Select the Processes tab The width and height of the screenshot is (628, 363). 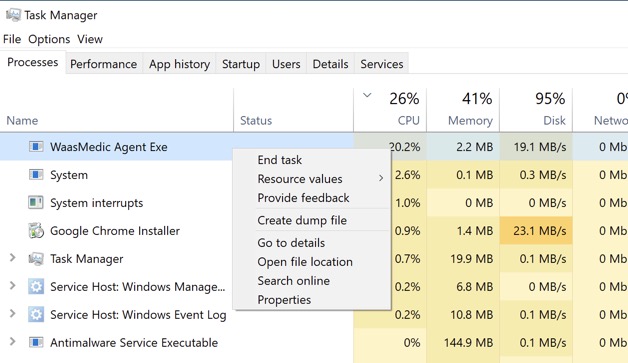point(33,63)
